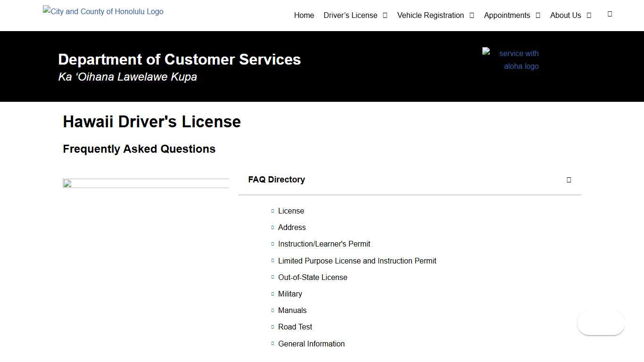Click the Service With Aloha logo

511,59
